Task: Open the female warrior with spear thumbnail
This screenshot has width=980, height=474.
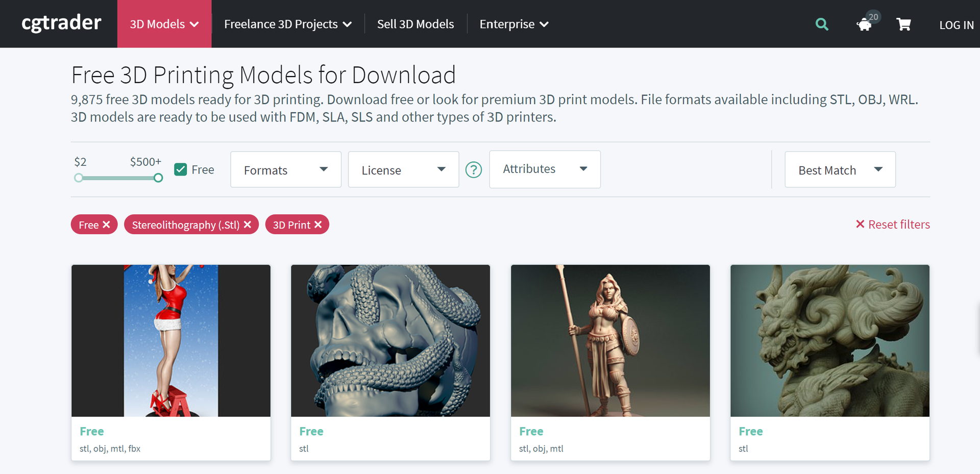Action: coord(610,340)
